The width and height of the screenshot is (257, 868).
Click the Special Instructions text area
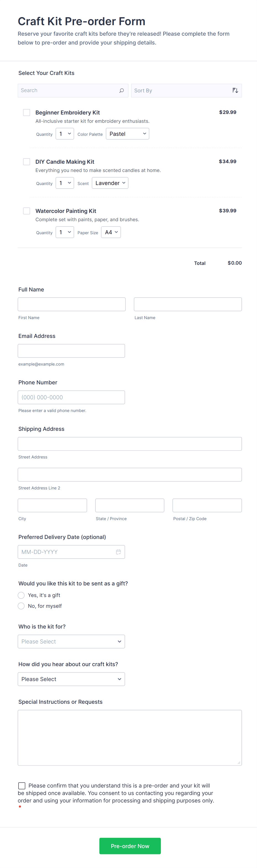(x=129, y=737)
